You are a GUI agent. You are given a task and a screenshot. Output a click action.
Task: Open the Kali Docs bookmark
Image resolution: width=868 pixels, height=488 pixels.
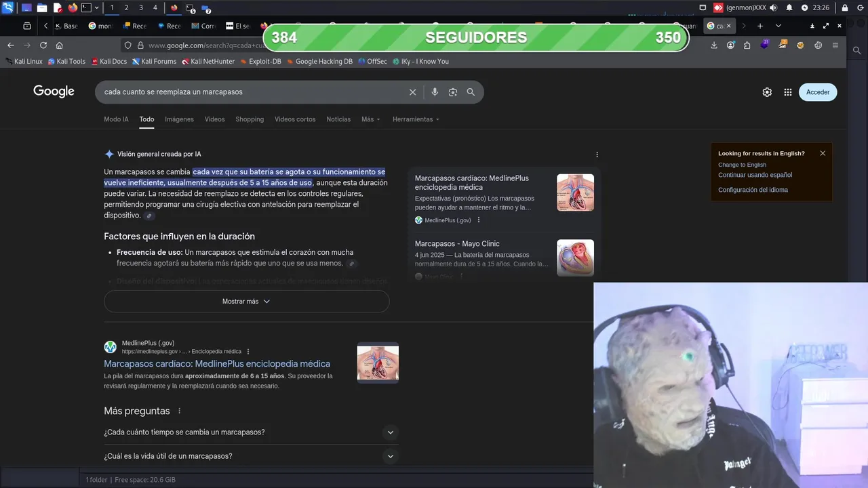coord(108,61)
